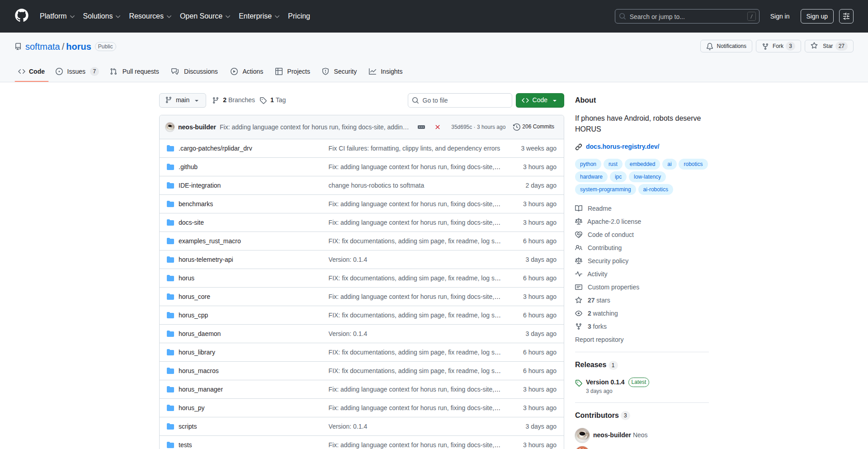Open the top-right appearance settings icon
The image size is (868, 449).
[x=846, y=16]
